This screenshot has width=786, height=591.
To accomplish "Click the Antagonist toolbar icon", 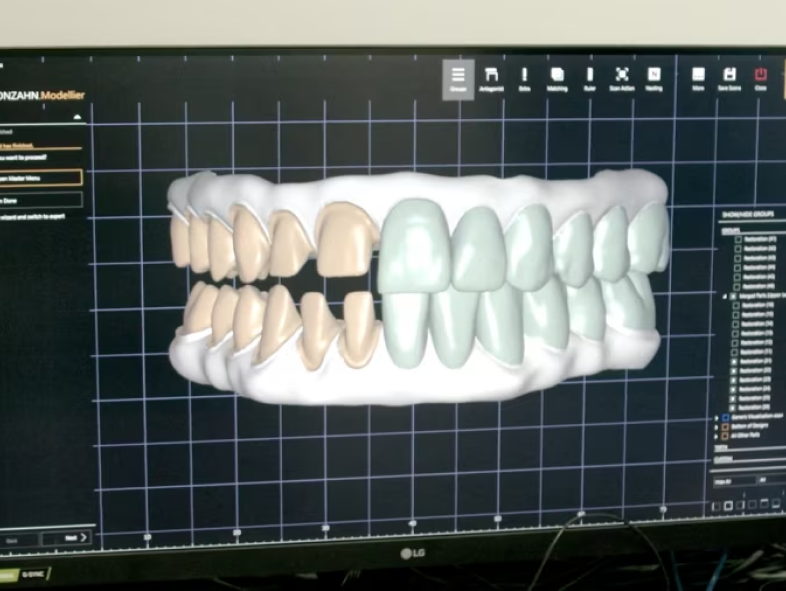I will [491, 78].
